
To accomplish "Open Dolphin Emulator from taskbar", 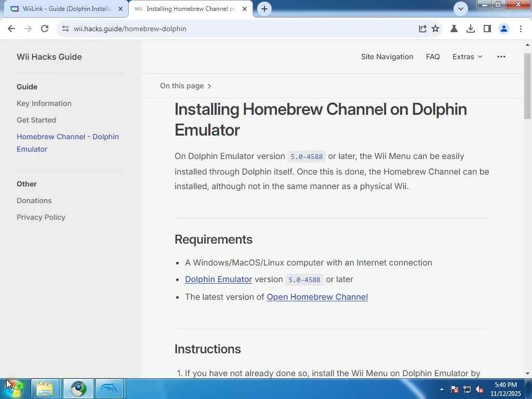I will (x=110, y=389).
